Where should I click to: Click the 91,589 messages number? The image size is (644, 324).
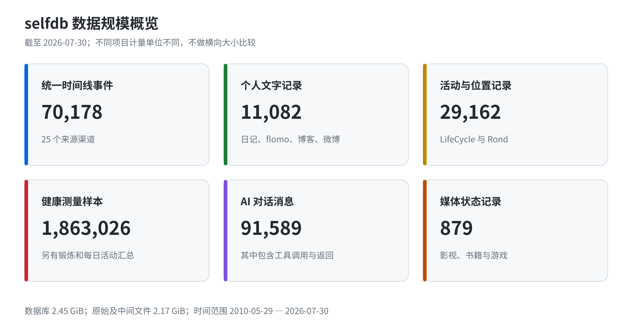pos(271,228)
